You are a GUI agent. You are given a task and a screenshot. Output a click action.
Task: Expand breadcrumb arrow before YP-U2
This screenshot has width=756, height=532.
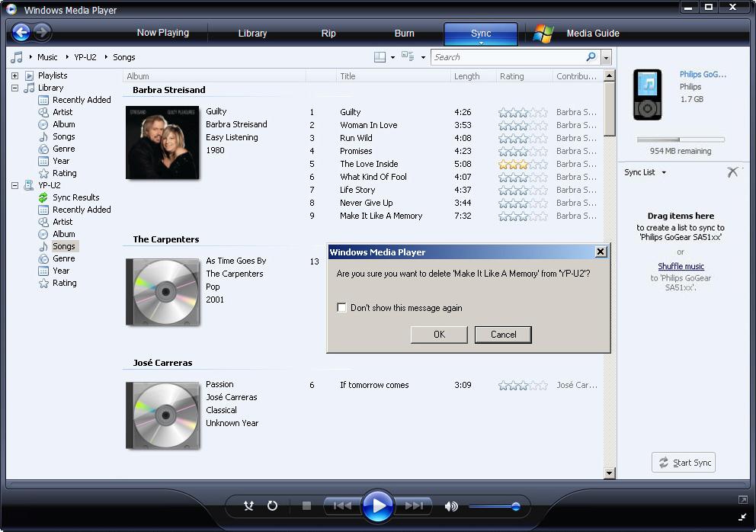(x=67, y=57)
